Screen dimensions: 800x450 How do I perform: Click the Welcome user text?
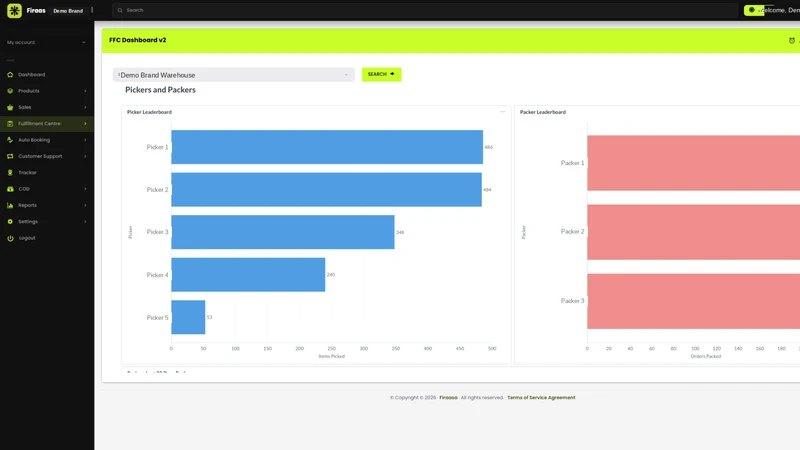[782, 10]
